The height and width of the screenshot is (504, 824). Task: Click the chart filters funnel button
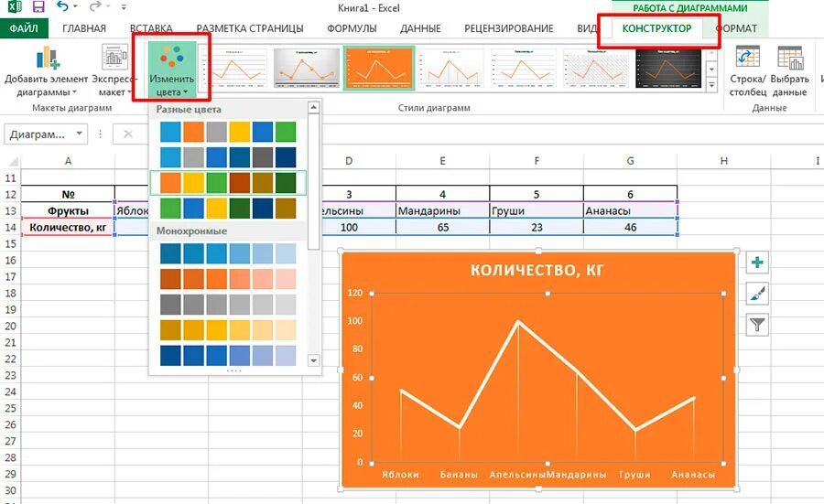pyautogui.click(x=757, y=325)
